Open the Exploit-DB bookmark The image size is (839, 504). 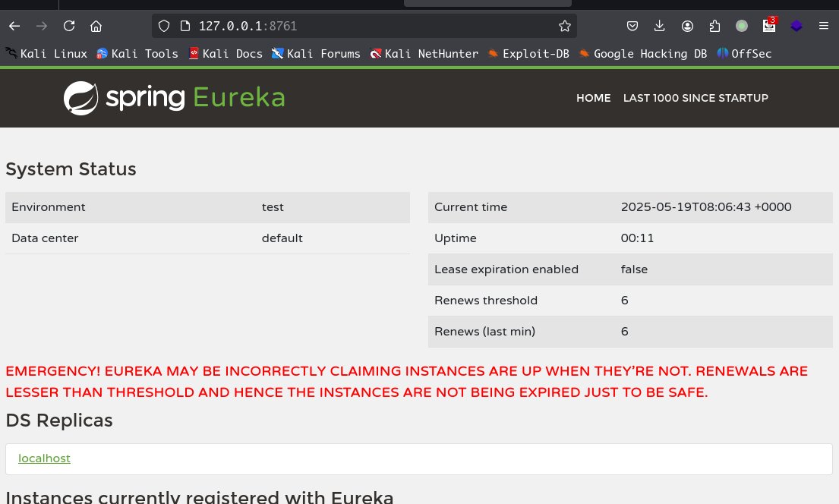point(528,53)
